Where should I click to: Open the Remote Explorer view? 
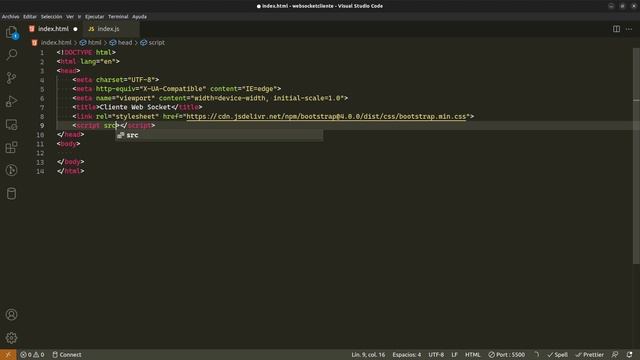tap(11, 124)
